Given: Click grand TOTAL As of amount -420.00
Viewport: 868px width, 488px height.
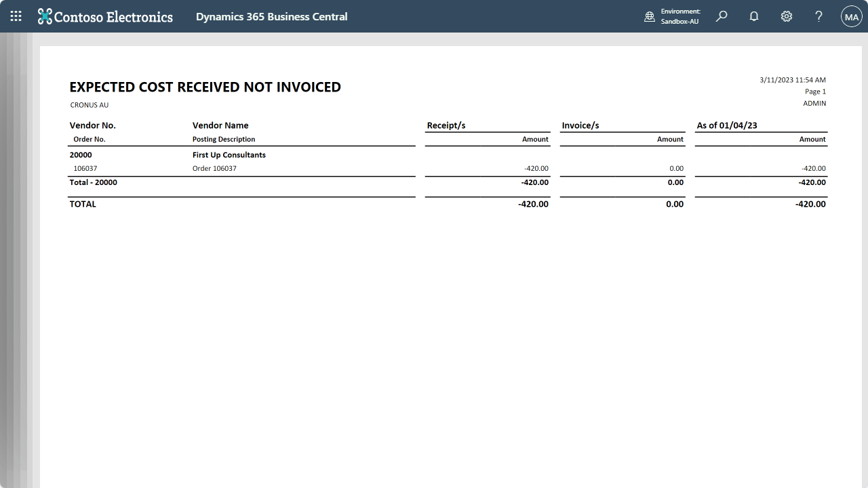Looking at the screenshot, I should click(810, 204).
